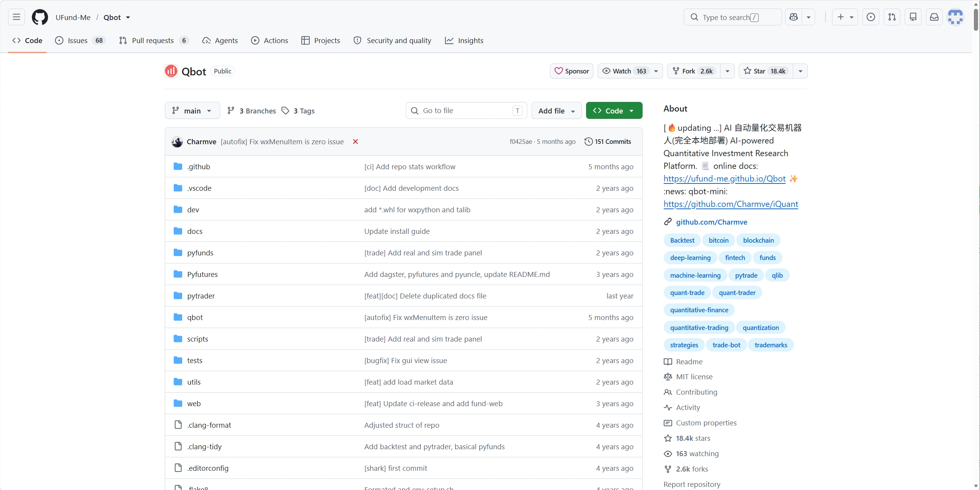980x490 pixels.
Task: Expand the Copilot dropdown arrow
Action: (809, 17)
